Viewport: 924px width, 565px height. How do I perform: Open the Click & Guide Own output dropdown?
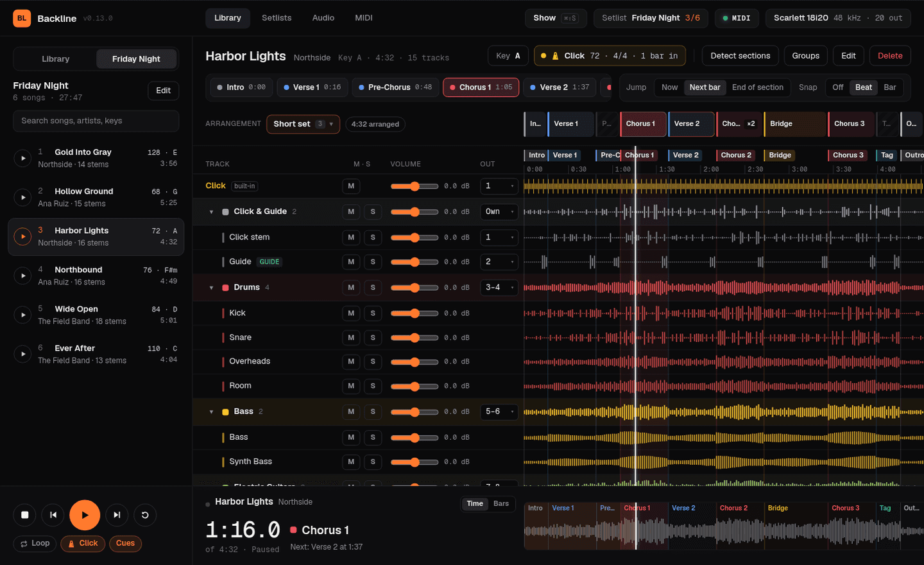tap(499, 212)
